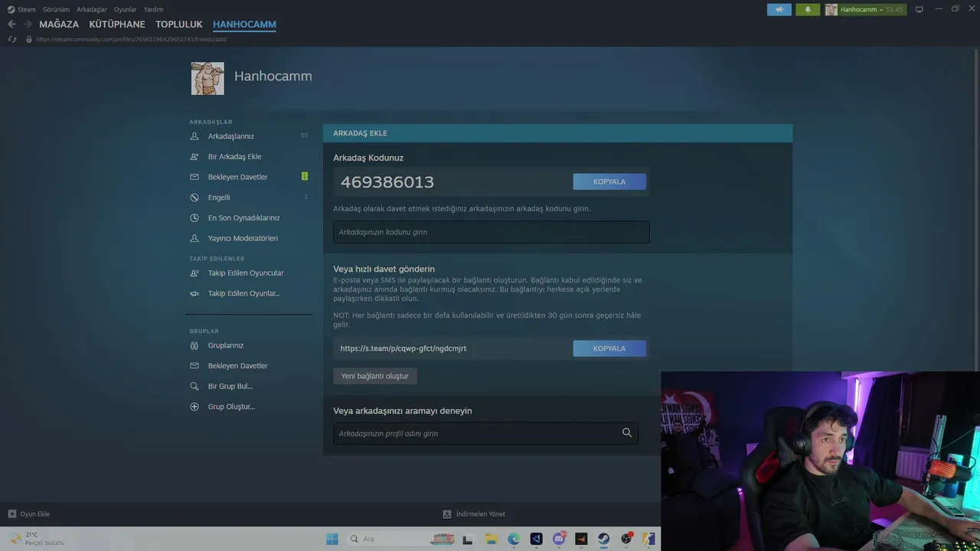Reload the page using the refresh icon
The image size is (980, 551).
11,39
